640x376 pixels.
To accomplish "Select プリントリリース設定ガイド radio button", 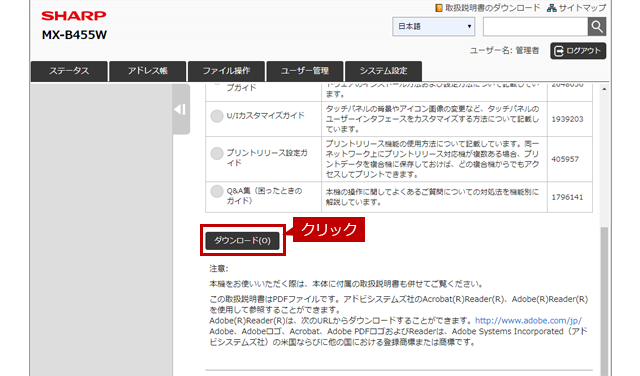I will [217, 154].
